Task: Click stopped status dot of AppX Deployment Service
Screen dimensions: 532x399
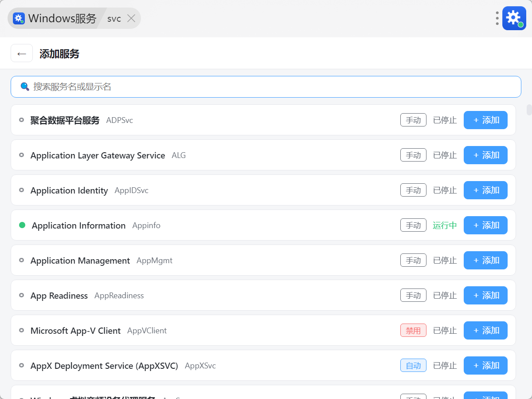Action: [21, 365]
